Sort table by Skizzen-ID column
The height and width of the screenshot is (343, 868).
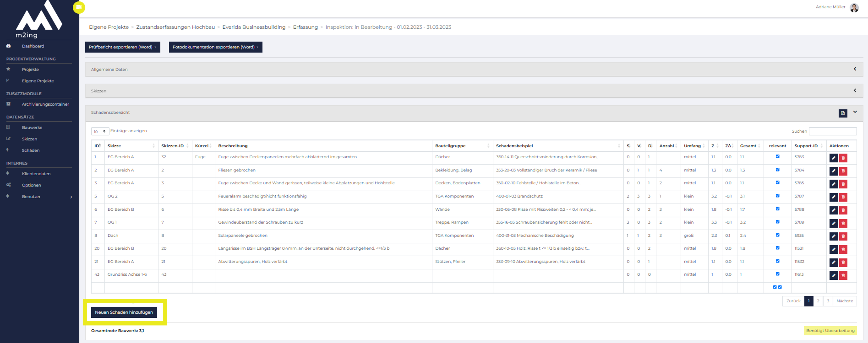pos(175,146)
